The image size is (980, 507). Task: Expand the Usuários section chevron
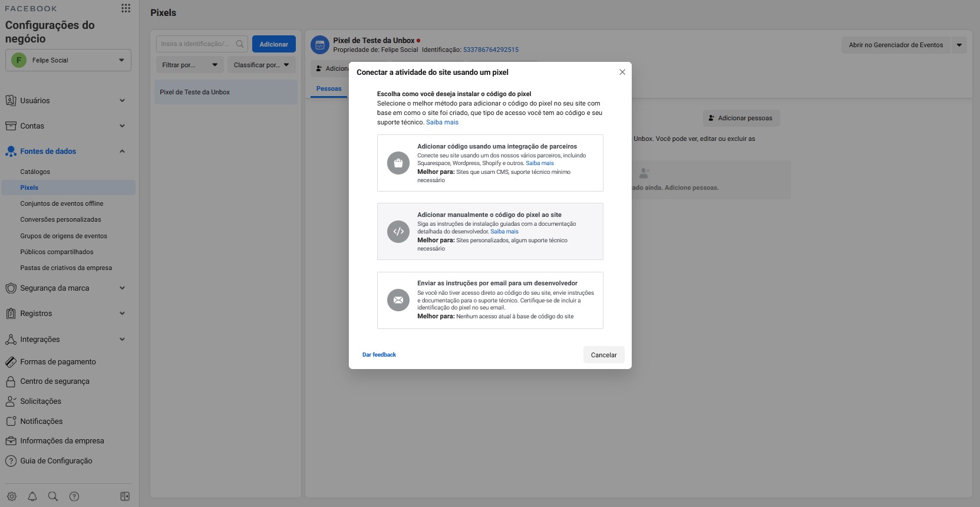(x=122, y=100)
